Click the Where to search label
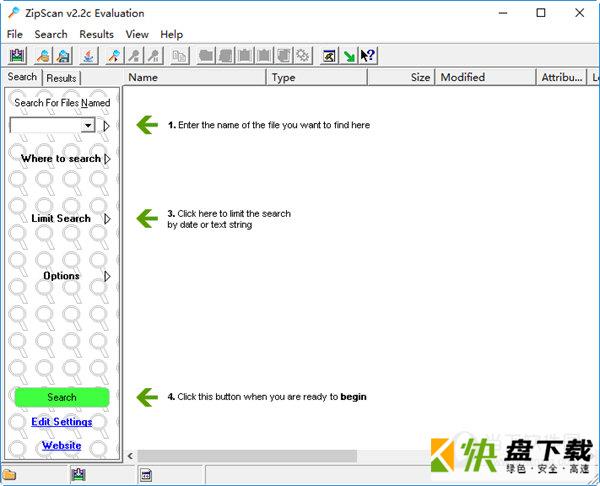This screenshot has width=600, height=486. pos(61,158)
